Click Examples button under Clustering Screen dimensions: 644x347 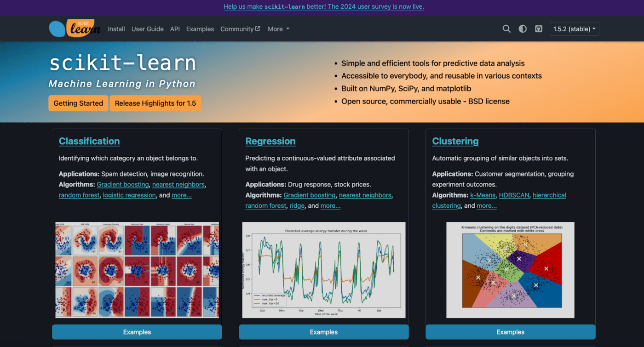(x=511, y=332)
